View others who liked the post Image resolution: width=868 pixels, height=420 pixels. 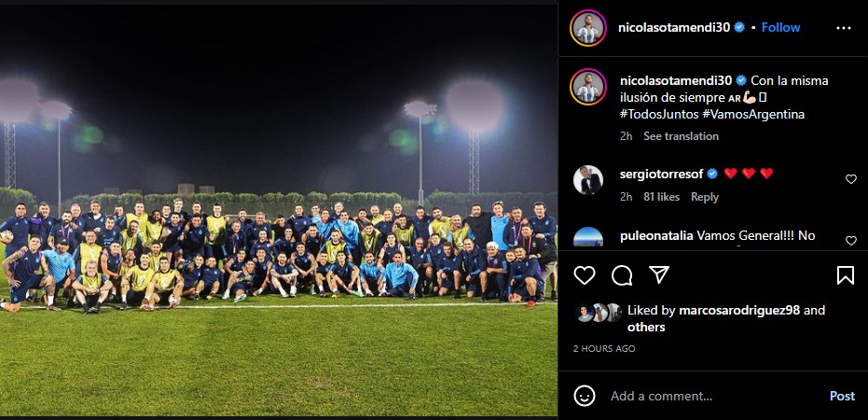click(x=646, y=327)
